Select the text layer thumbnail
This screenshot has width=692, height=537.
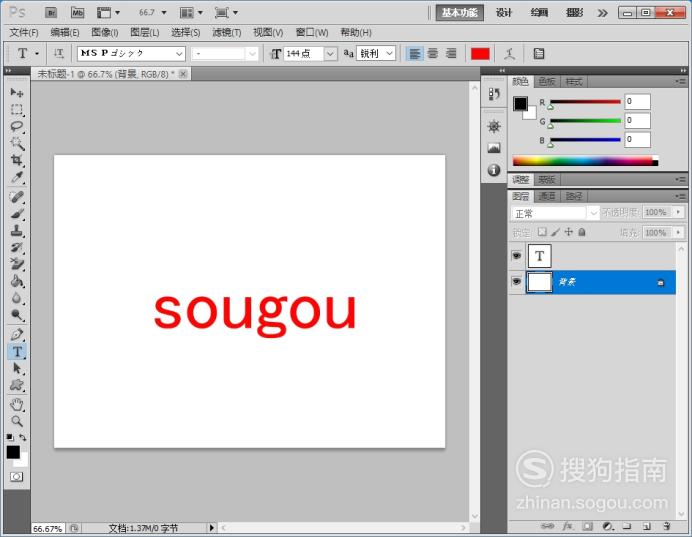pos(539,256)
